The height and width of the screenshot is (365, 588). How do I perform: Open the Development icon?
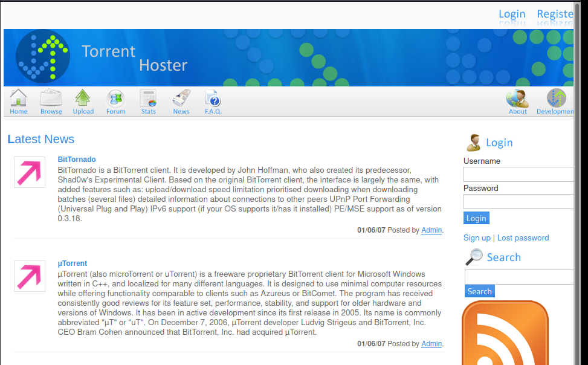(556, 99)
